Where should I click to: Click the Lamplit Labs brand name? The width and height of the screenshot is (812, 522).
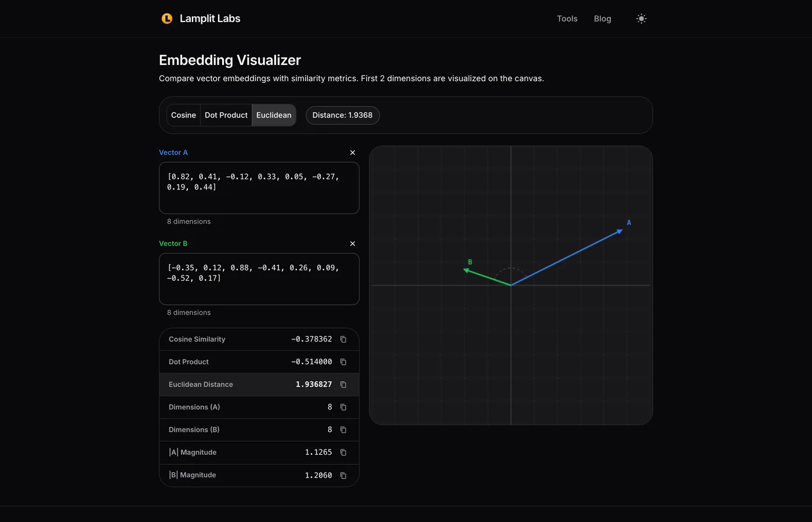tap(210, 19)
